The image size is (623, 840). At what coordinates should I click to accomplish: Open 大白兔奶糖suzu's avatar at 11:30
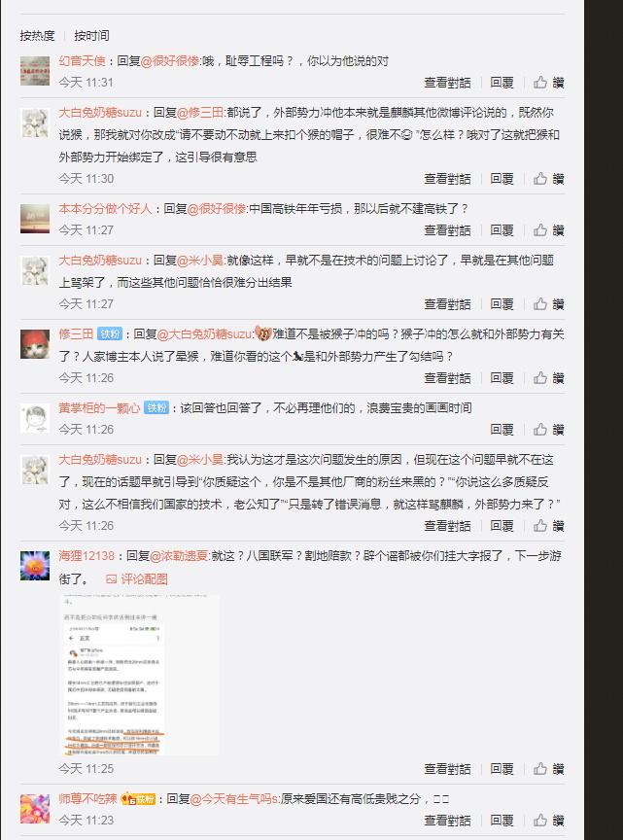(x=35, y=122)
